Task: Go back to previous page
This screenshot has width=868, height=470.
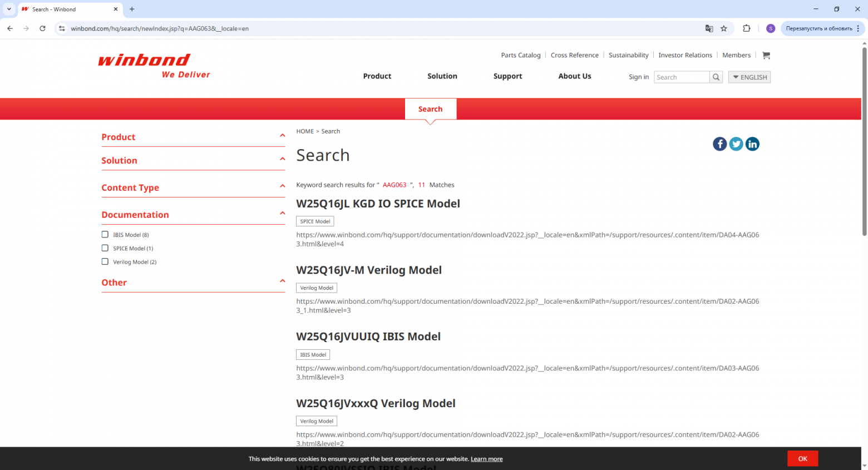Action: [x=10, y=28]
